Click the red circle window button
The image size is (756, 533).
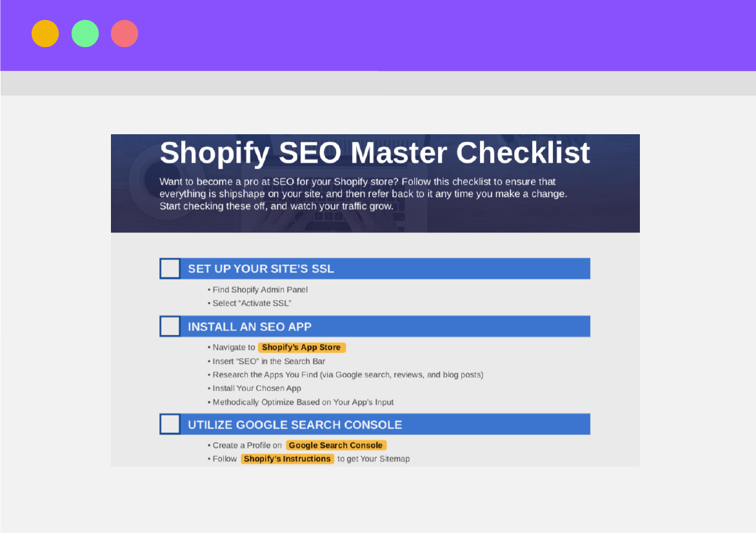click(x=124, y=34)
